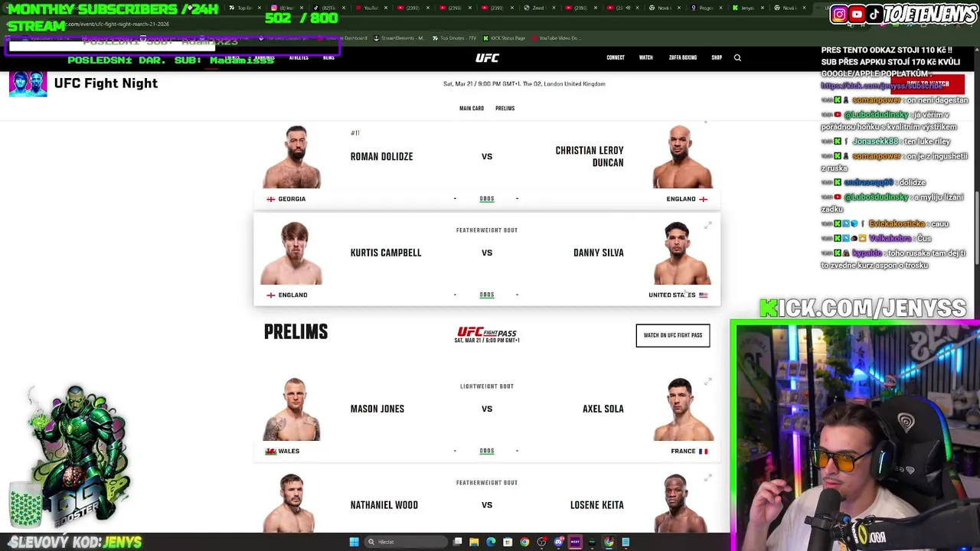Open Discord from the taskbar
The height and width of the screenshot is (551, 980).
pos(558,542)
